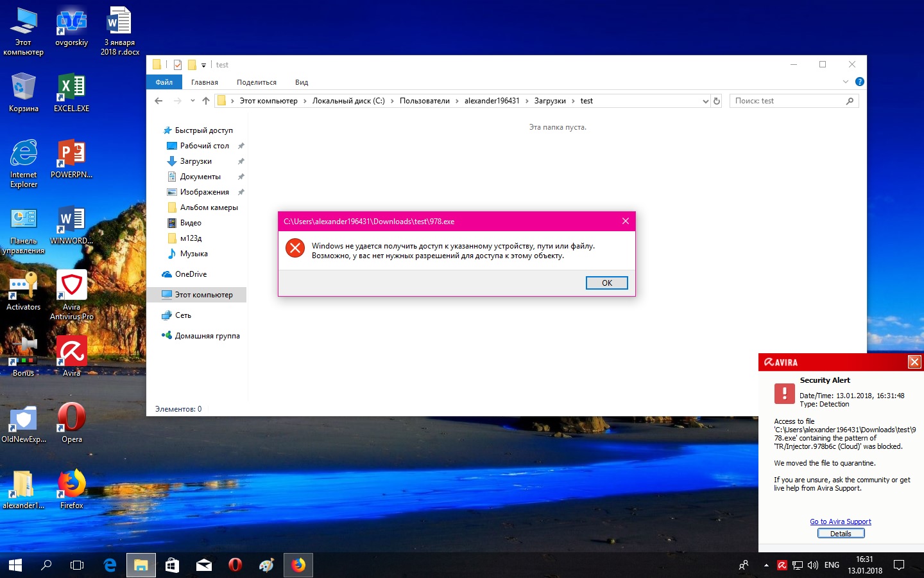Open Explorer help with the question mark icon
The image size is (924, 578).
click(859, 82)
